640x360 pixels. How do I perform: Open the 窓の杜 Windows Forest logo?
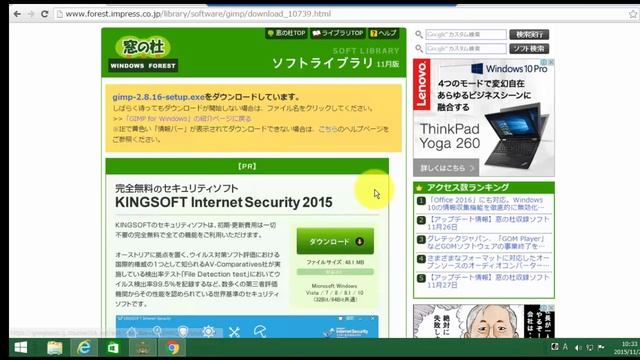coord(143,53)
